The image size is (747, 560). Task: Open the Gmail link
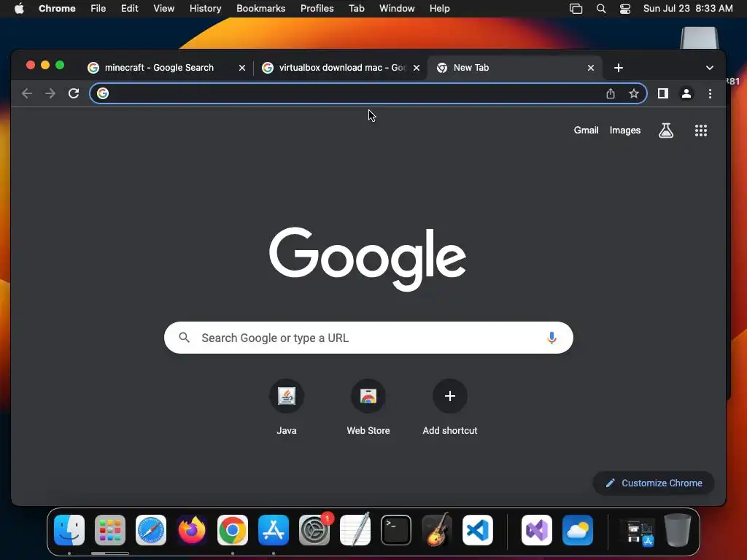[x=586, y=130]
